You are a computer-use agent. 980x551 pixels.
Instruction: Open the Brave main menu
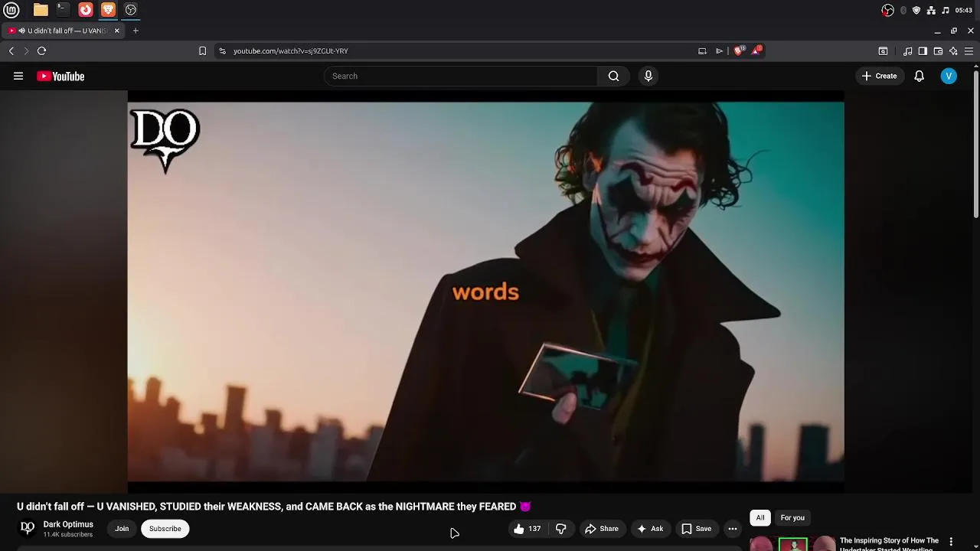click(969, 51)
